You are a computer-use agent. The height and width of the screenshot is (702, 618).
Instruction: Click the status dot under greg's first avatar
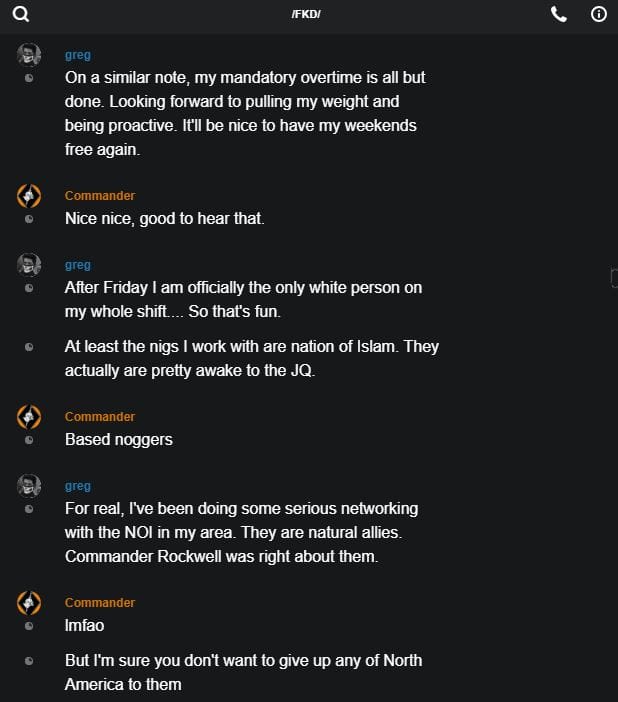pyautogui.click(x=29, y=78)
